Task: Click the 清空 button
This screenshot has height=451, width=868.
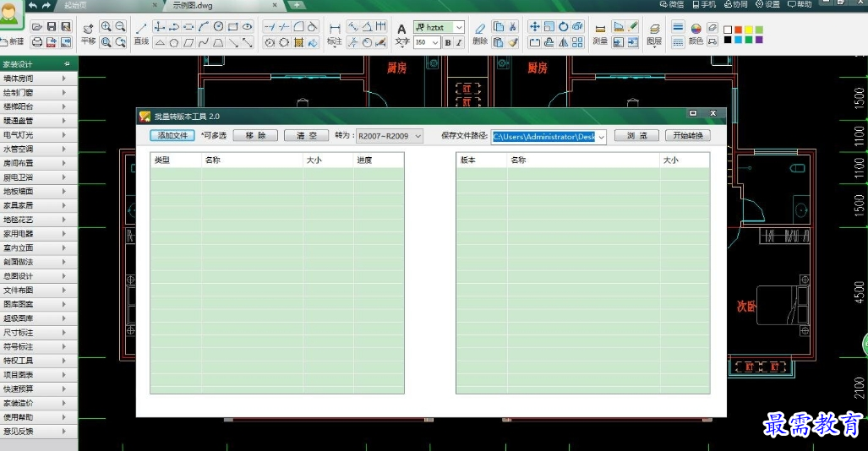Action: (x=306, y=136)
